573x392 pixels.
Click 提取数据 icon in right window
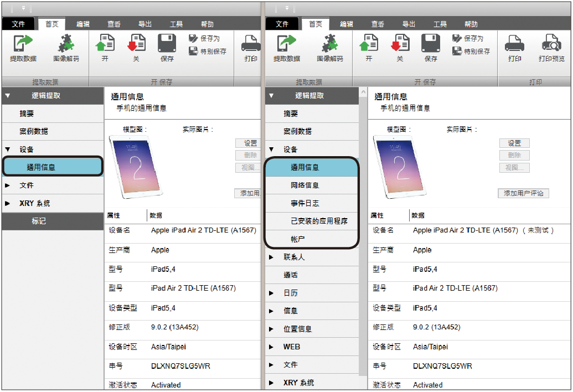click(x=287, y=43)
